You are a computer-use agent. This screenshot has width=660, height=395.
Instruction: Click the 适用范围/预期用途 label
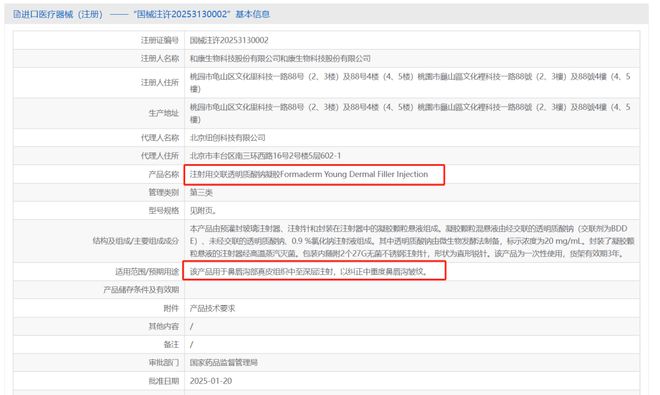tap(147, 272)
